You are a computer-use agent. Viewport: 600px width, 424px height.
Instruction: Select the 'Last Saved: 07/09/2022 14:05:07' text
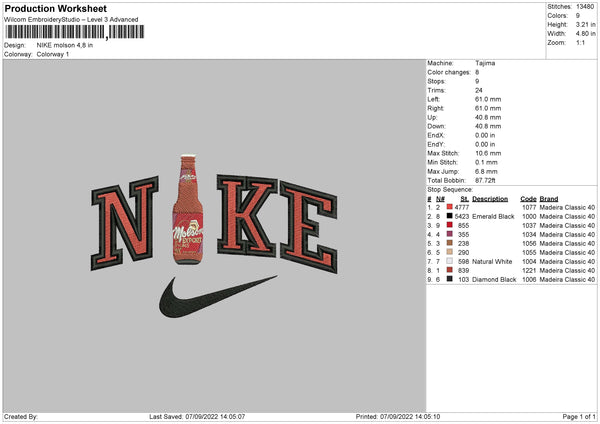[197, 416]
